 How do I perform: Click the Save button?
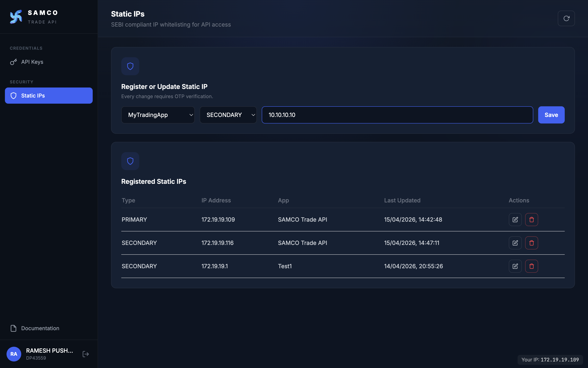pyautogui.click(x=551, y=115)
